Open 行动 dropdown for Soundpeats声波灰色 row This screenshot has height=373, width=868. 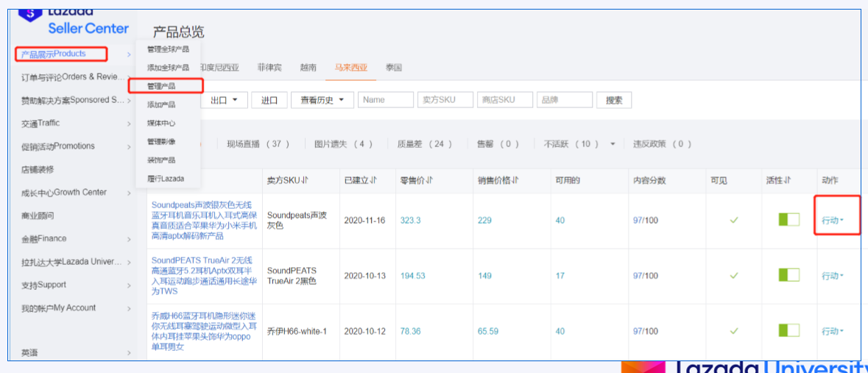[x=833, y=220]
